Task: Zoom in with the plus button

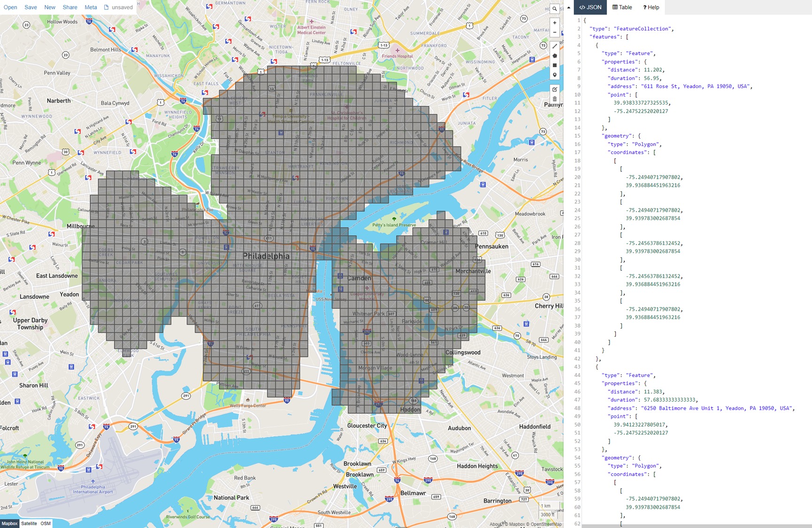Action: click(555, 23)
